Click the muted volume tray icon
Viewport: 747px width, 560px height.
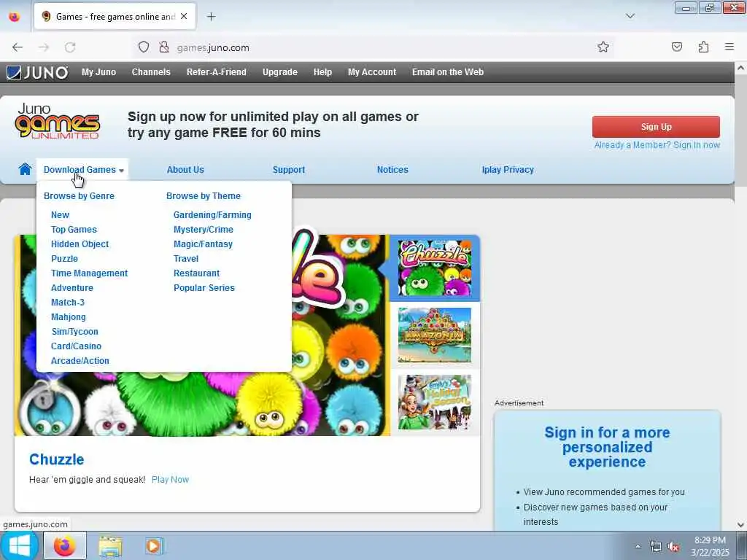pyautogui.click(x=673, y=547)
